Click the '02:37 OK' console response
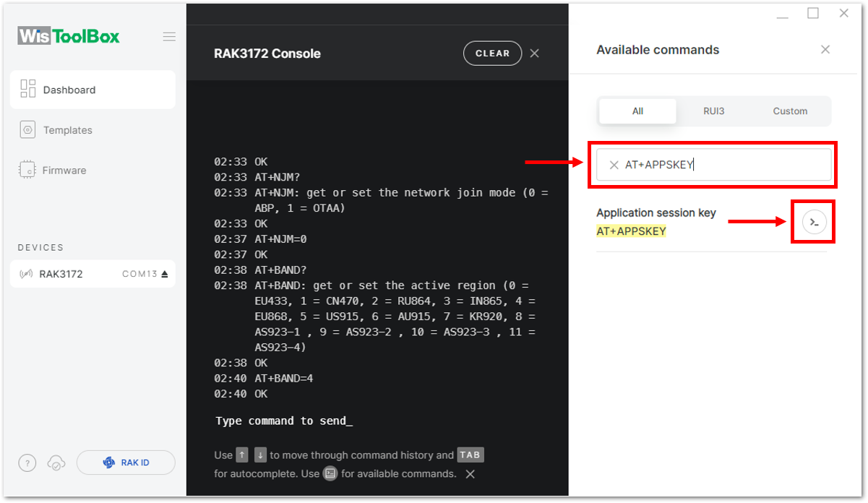868x503 pixels. (x=241, y=254)
